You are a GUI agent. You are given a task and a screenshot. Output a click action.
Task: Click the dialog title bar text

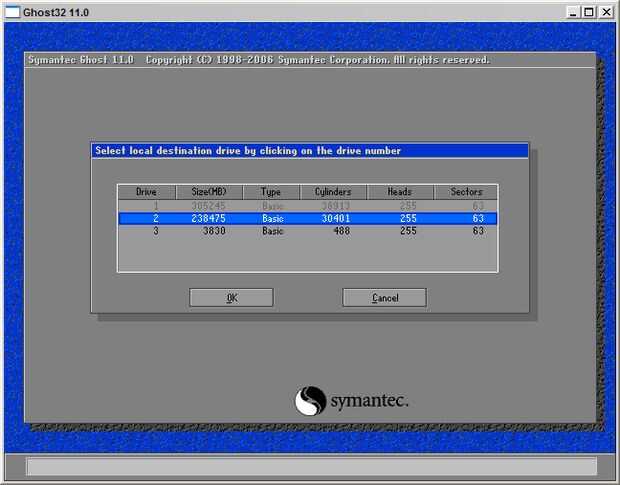coord(248,151)
